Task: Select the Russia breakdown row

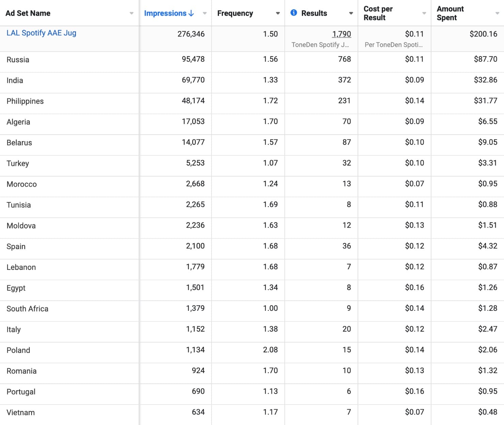Action: click(18, 60)
